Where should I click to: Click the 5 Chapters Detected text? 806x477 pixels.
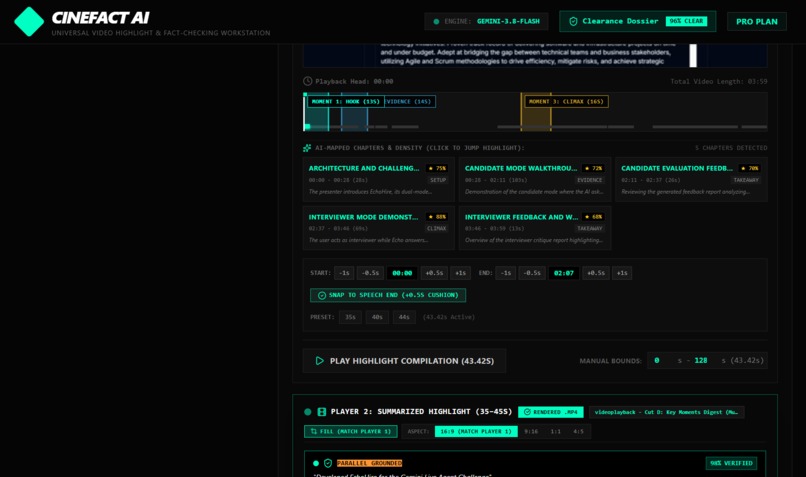pyautogui.click(x=731, y=148)
